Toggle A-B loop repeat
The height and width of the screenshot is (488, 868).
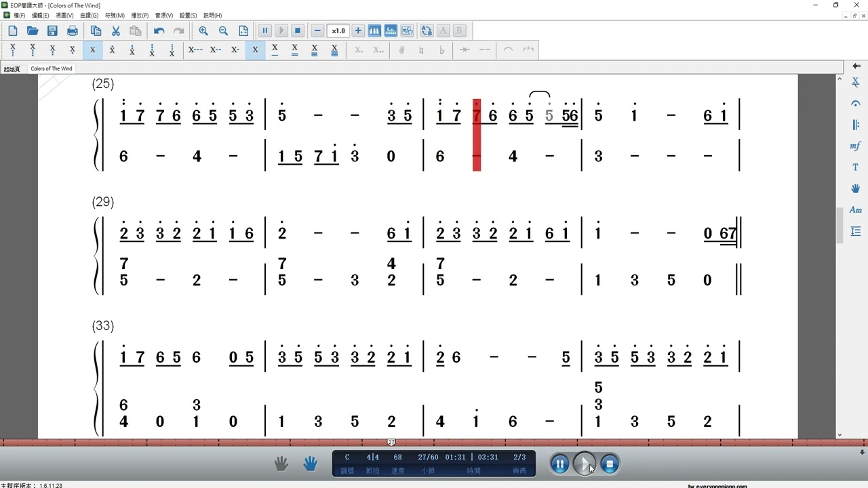coord(427,30)
